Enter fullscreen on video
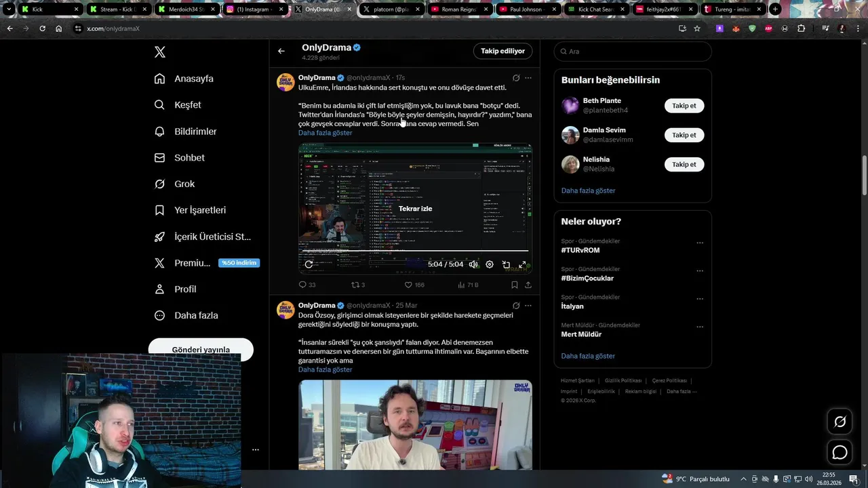868x488 pixels. pyautogui.click(x=522, y=264)
